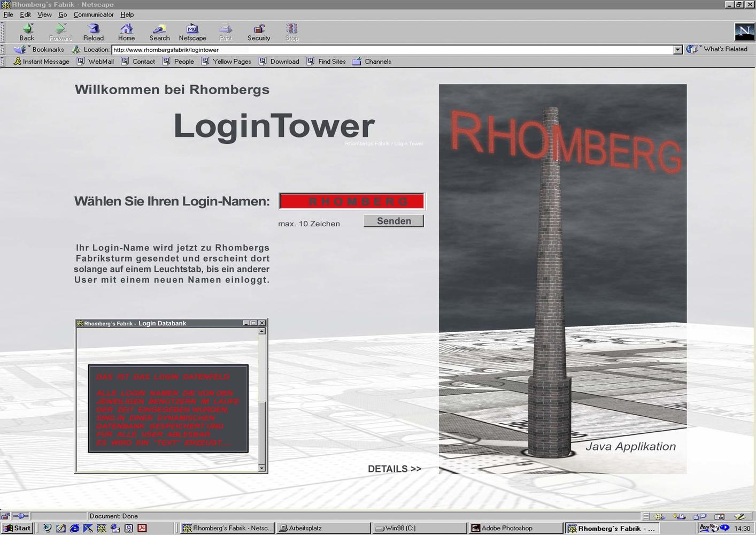The width and height of the screenshot is (756, 535).
Task: Open the Download bookmark
Action: click(279, 62)
